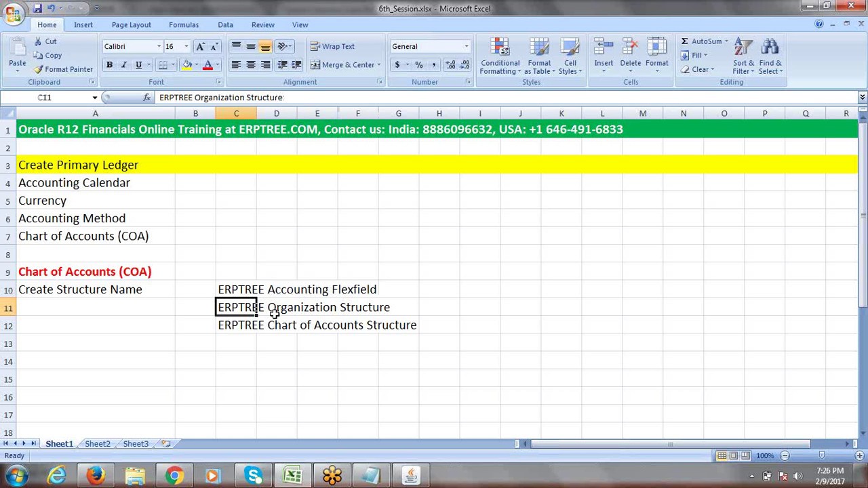Open Find & Select
The image size is (868, 488).
coord(770,56)
